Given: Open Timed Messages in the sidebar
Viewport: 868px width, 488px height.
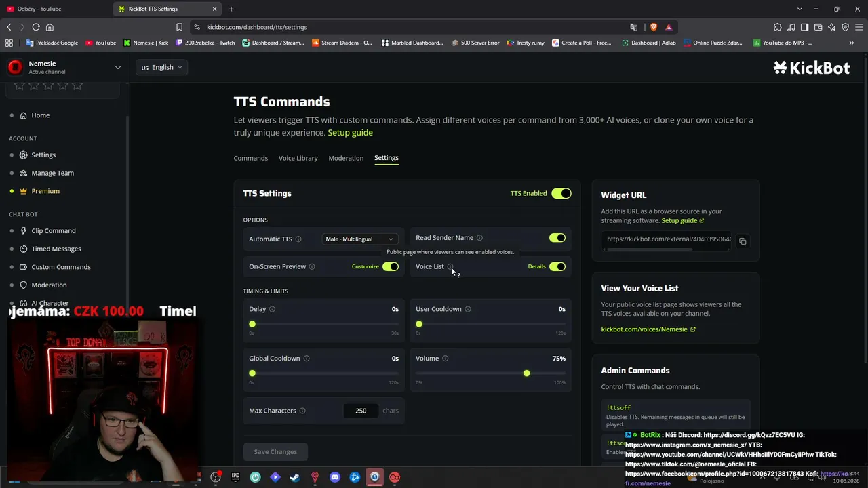Looking at the screenshot, I should (x=56, y=249).
